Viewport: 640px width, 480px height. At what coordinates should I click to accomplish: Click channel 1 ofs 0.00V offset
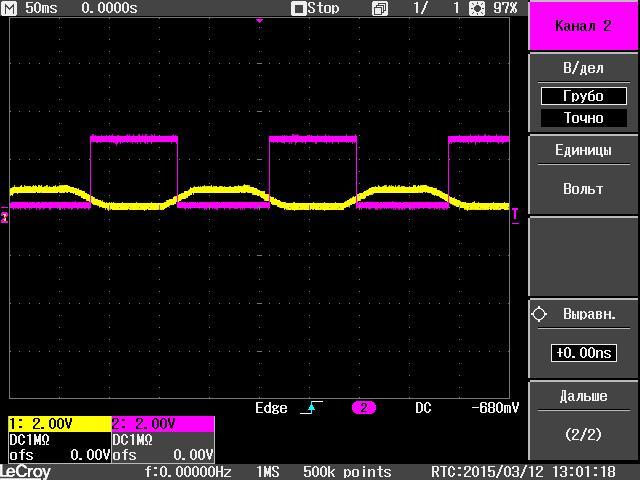(60, 455)
